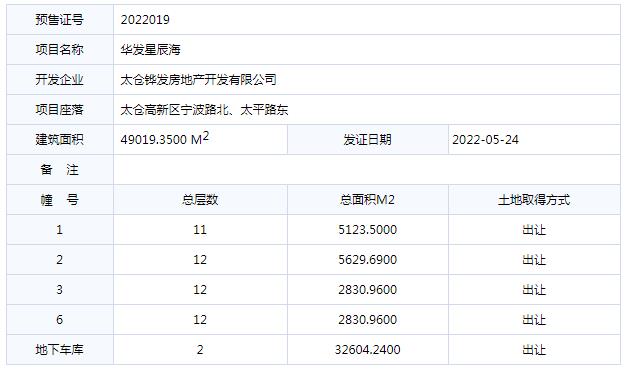Image resolution: width=625 pixels, height=371 pixels.
Task: Click floor count 11 for building 1
Action: (x=200, y=230)
